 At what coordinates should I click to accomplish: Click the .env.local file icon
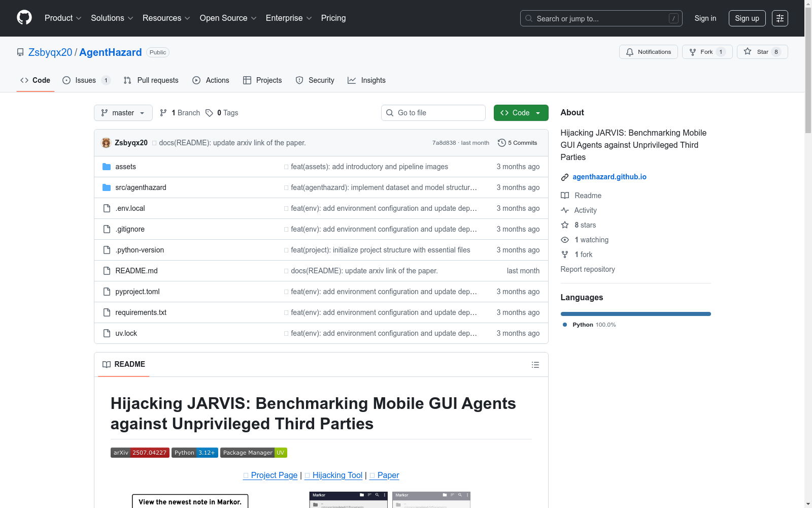[107, 208]
